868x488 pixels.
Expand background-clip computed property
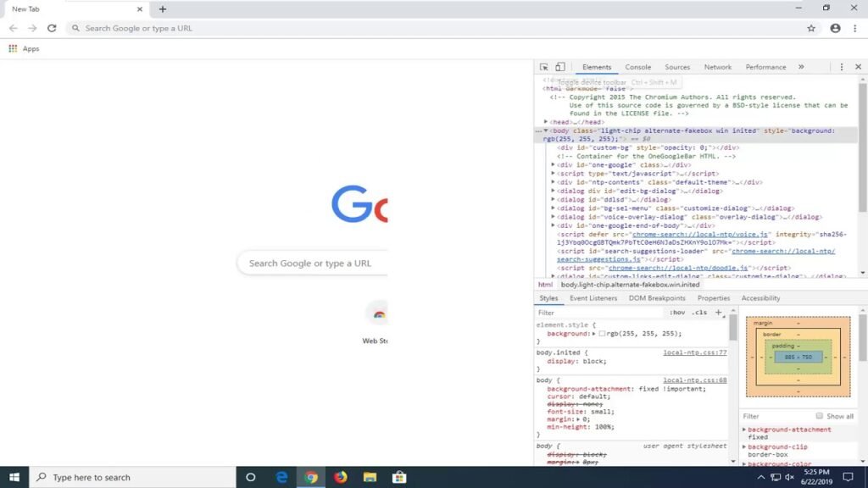tap(744, 446)
